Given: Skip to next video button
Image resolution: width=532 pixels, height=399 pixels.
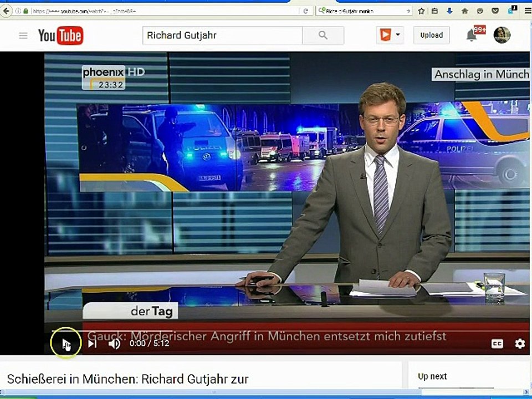Looking at the screenshot, I should click(93, 344).
